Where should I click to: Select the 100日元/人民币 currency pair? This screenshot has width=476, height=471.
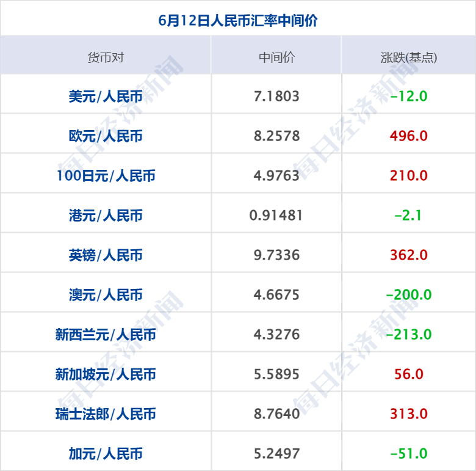coord(106,176)
